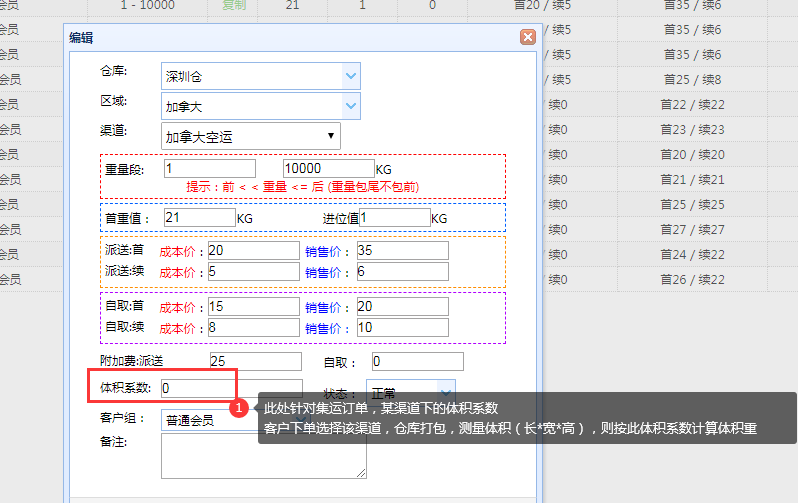Click the 编辑 dialog title

(81, 37)
